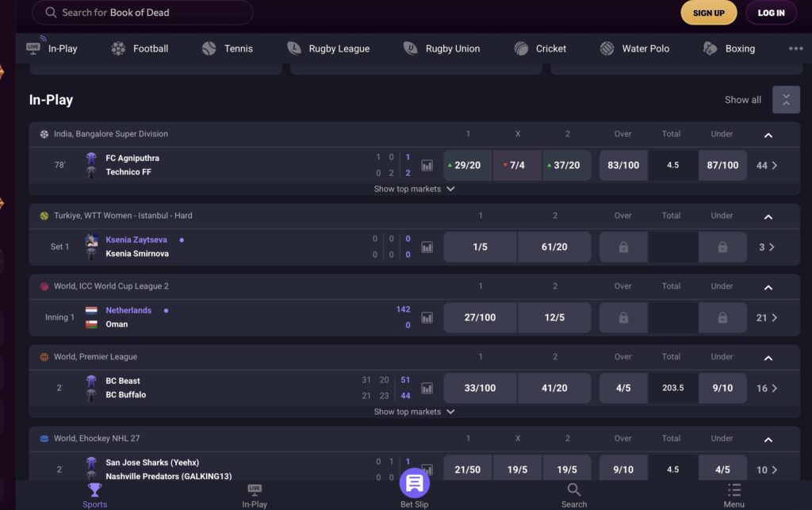
Task: Open more sports via three-dots icon
Action: click(x=795, y=48)
